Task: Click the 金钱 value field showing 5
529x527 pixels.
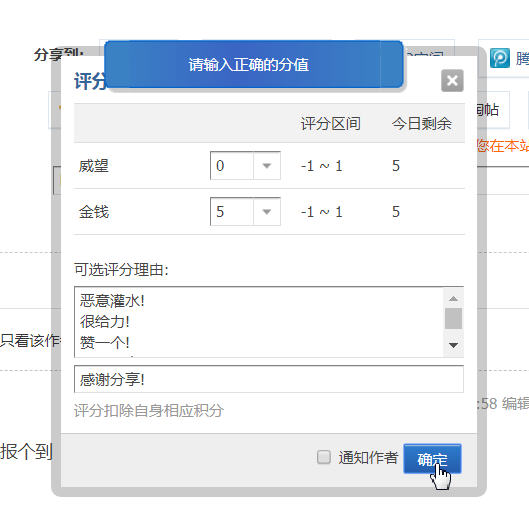Action: click(232, 212)
